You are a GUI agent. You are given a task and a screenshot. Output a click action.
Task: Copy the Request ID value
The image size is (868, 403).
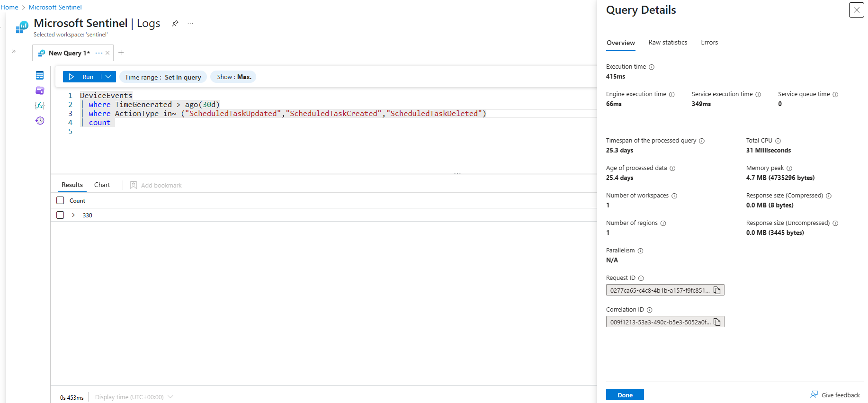[717, 290]
